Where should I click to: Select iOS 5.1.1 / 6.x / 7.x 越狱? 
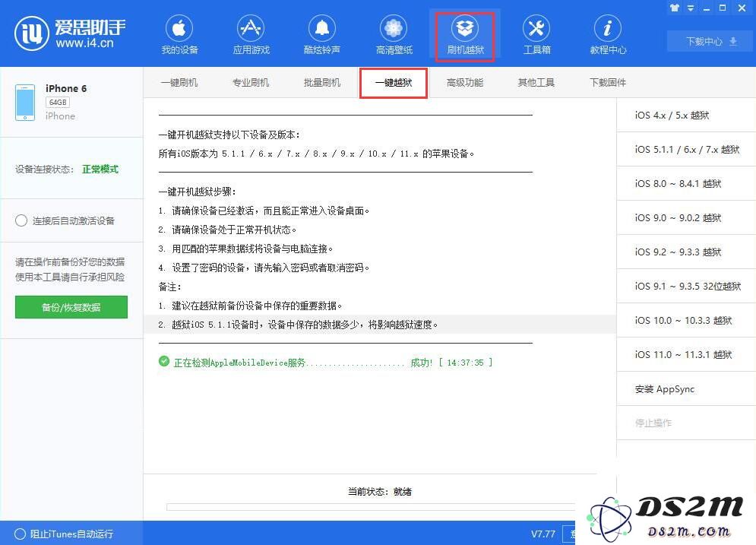point(686,150)
